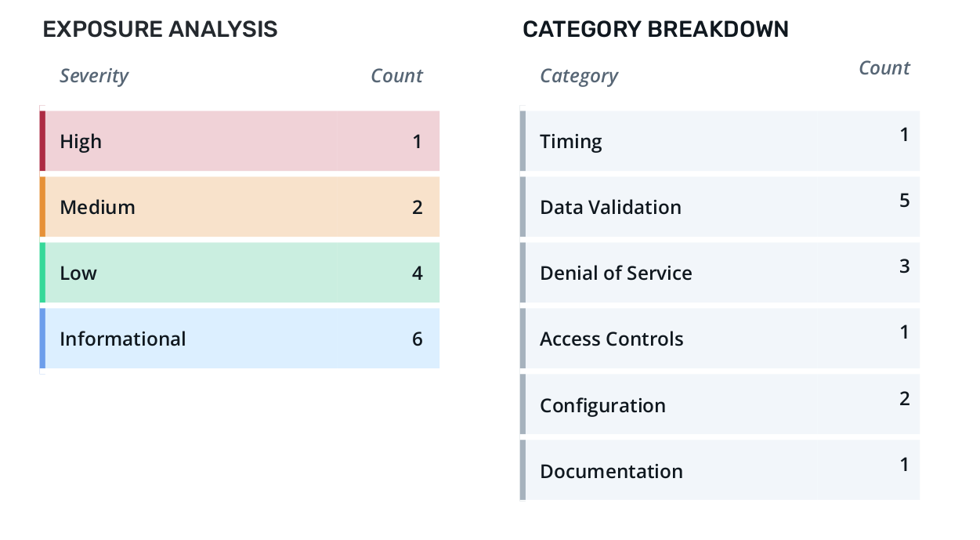The width and height of the screenshot is (980, 540).
Task: Click the Category Breakdown heading
Action: click(656, 30)
